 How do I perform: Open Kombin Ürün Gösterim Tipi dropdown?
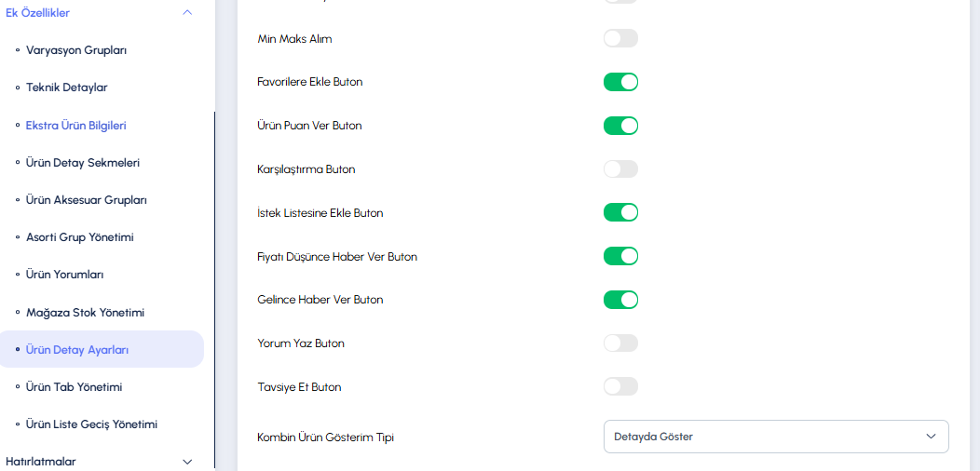point(776,437)
